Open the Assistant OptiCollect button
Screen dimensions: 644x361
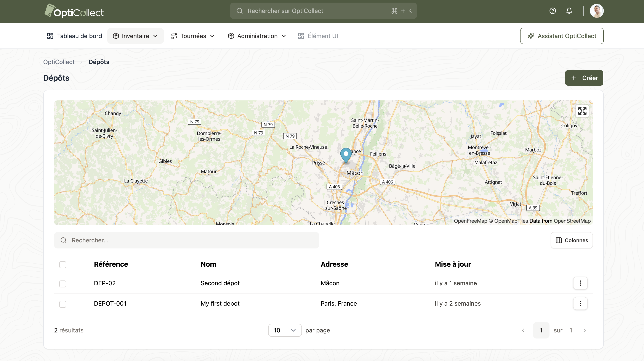(562, 36)
